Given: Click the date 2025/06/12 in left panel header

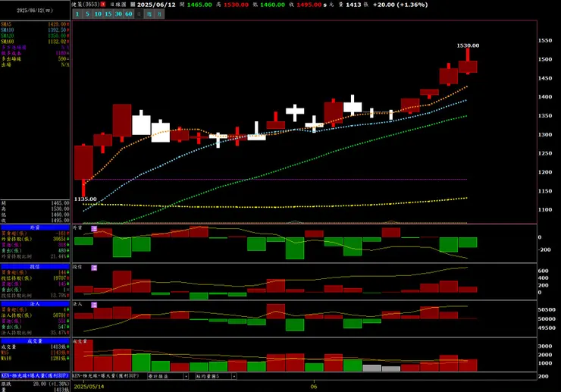Looking at the screenshot, I should pyautogui.click(x=35, y=11).
